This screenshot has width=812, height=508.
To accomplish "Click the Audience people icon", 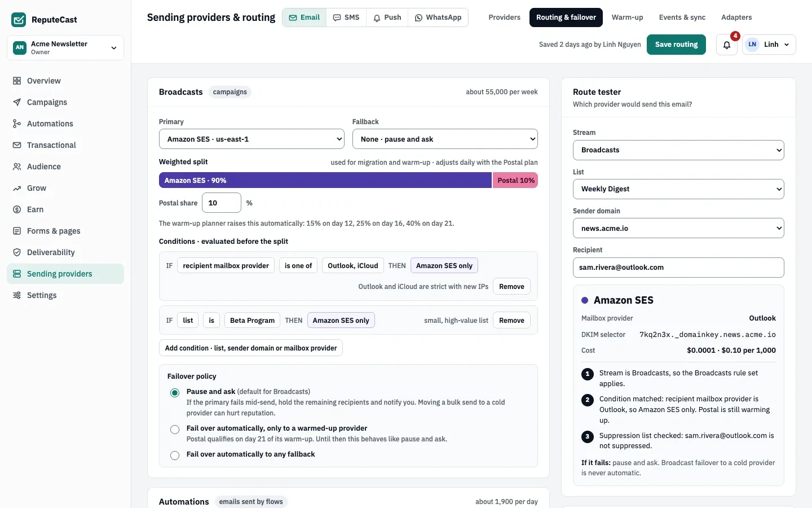I will [x=17, y=167].
